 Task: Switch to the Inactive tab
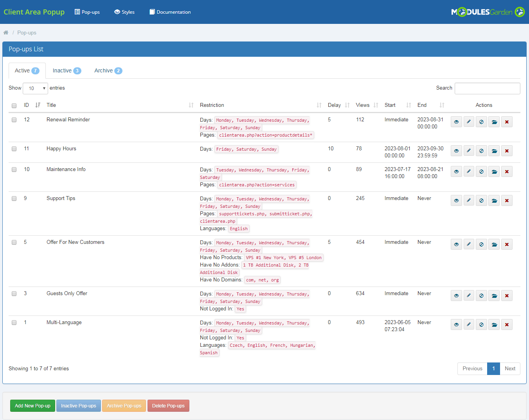click(67, 70)
